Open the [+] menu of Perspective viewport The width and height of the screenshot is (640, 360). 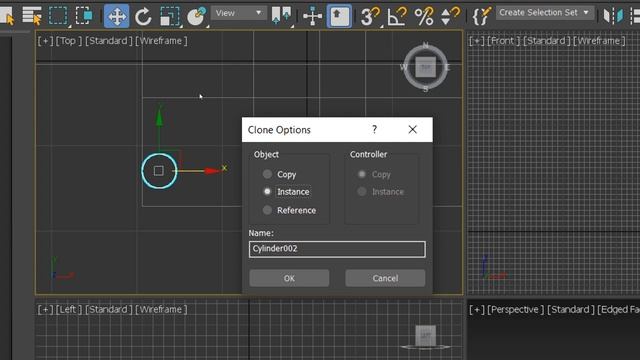[x=477, y=309]
